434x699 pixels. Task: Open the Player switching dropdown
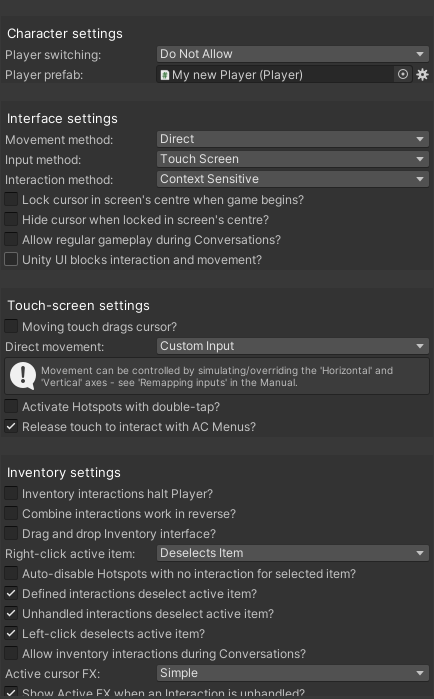[x=293, y=54]
